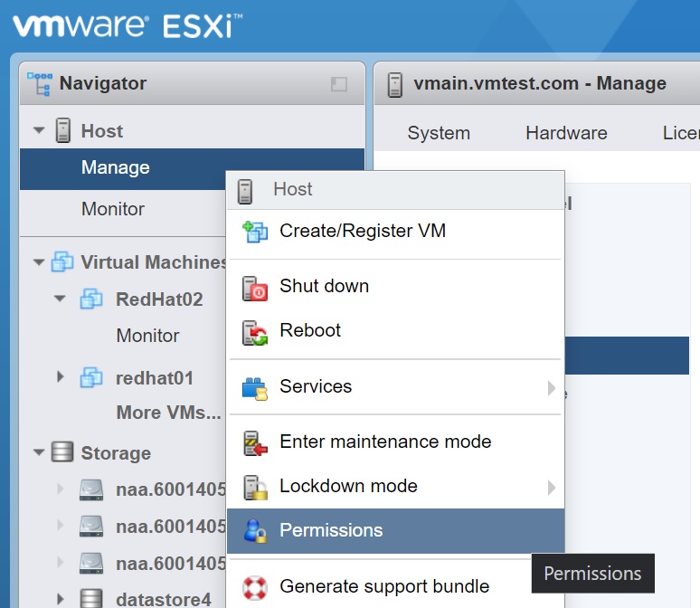Click the Shut down host icon

click(x=255, y=287)
